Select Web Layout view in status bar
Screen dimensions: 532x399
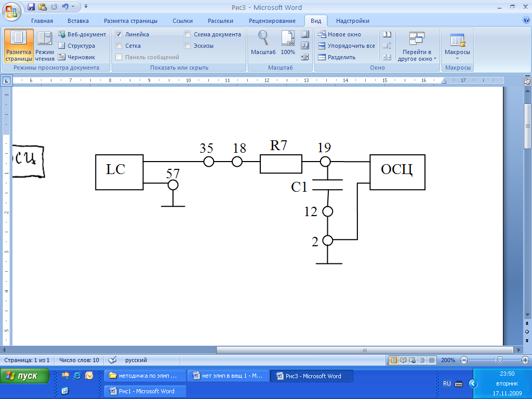click(413, 361)
